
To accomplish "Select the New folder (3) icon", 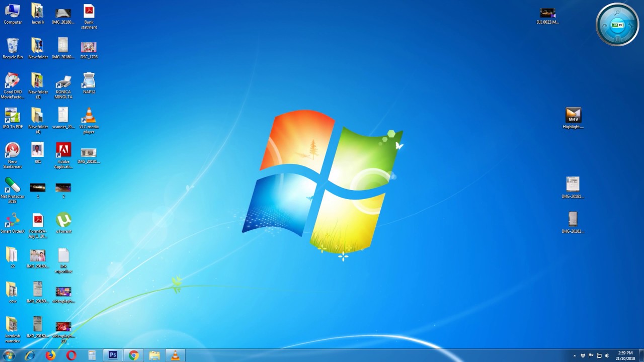I will pyautogui.click(x=38, y=86).
